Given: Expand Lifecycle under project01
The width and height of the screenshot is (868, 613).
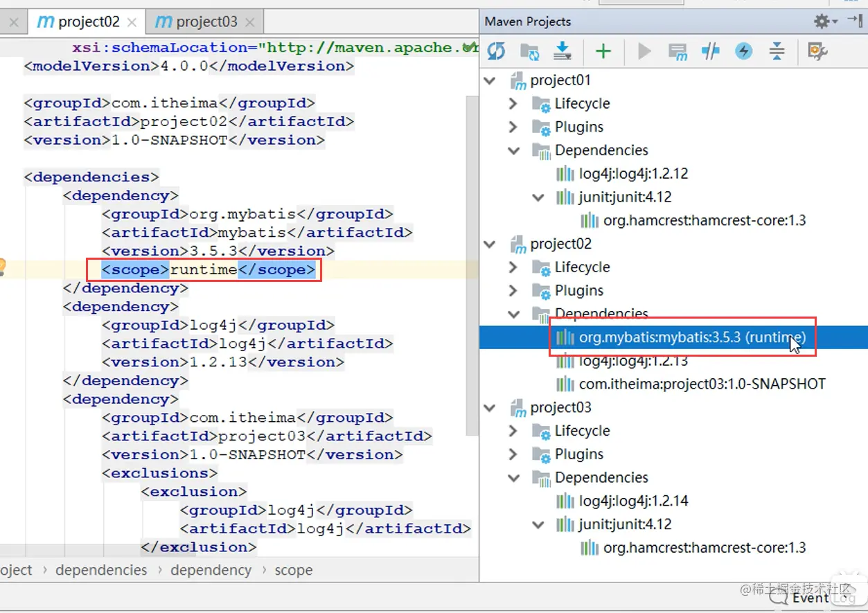Looking at the screenshot, I should 513,104.
